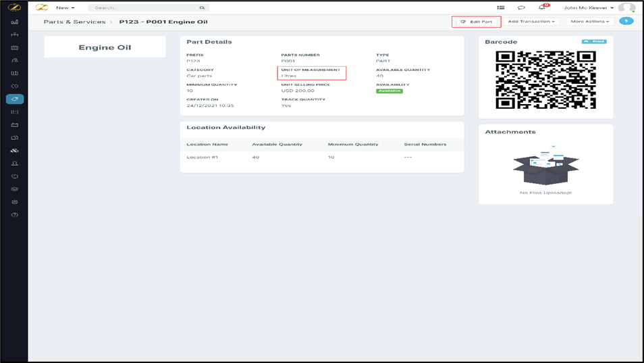
Task: Click the user avatar picture
Action: (x=626, y=7)
